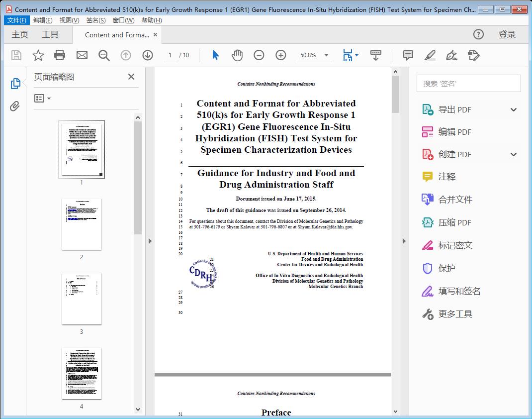Open the 50.8% zoom level dropdown
This screenshot has height=419, width=532.
[x=314, y=55]
